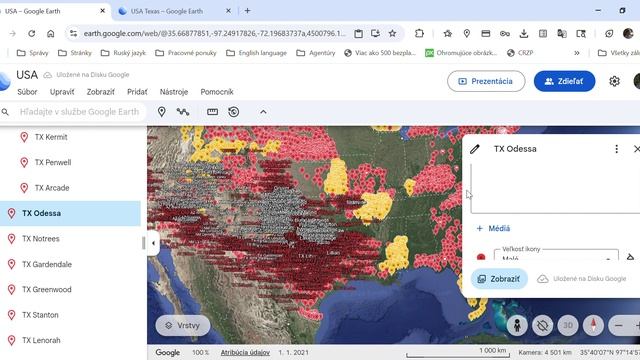Open the Upraviť menu
The height and width of the screenshot is (360, 640).
tap(62, 92)
